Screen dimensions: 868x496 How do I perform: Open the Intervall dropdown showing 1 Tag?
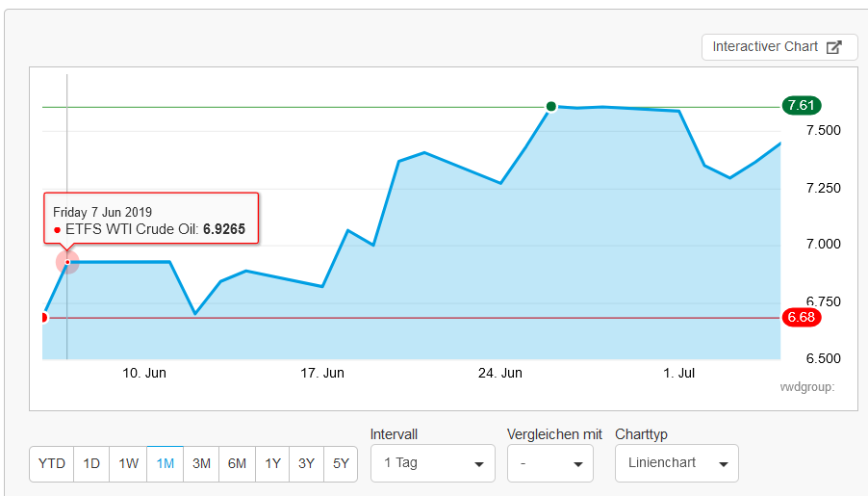pos(432,463)
